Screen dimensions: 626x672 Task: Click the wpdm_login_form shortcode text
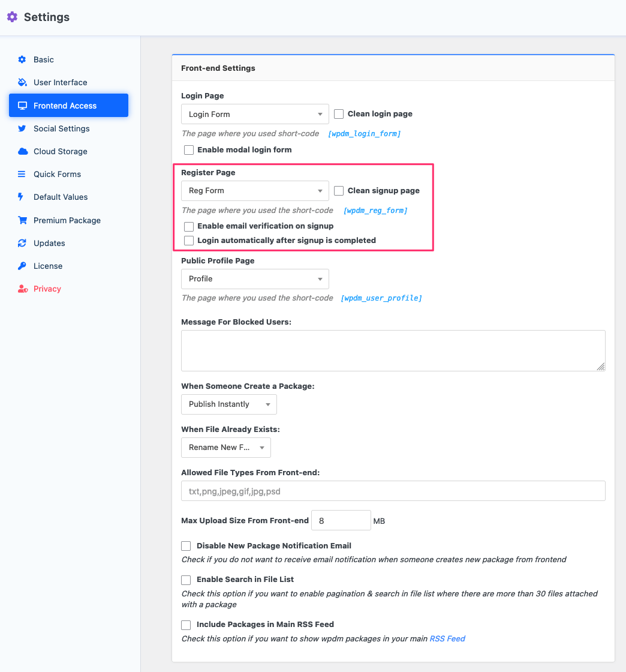(364, 134)
